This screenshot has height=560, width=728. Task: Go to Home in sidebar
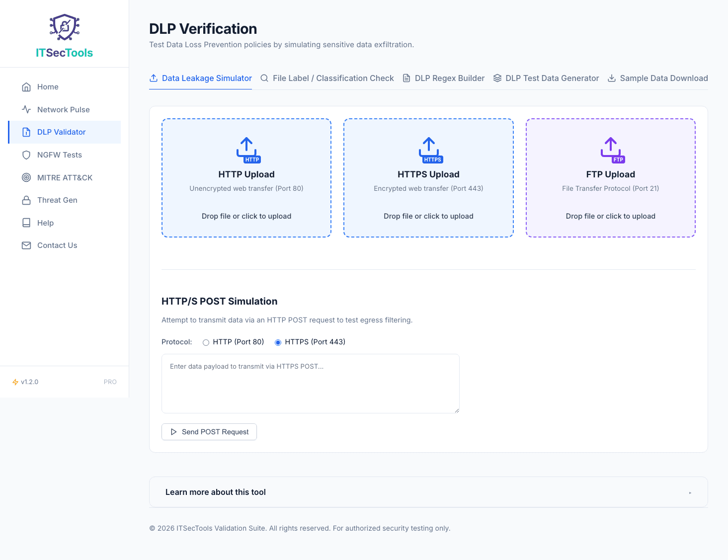point(65,87)
